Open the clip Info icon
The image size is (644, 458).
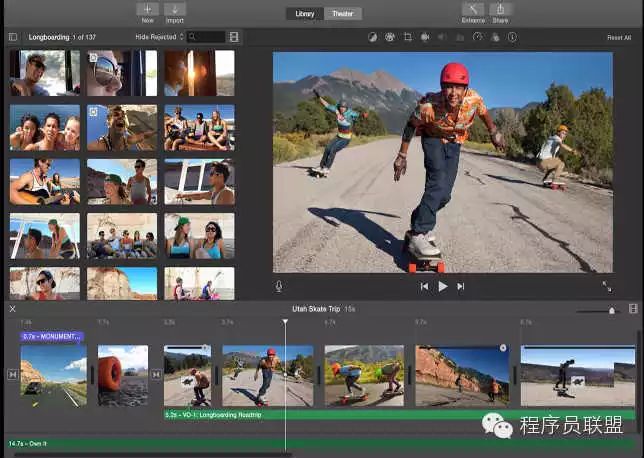pos(512,37)
